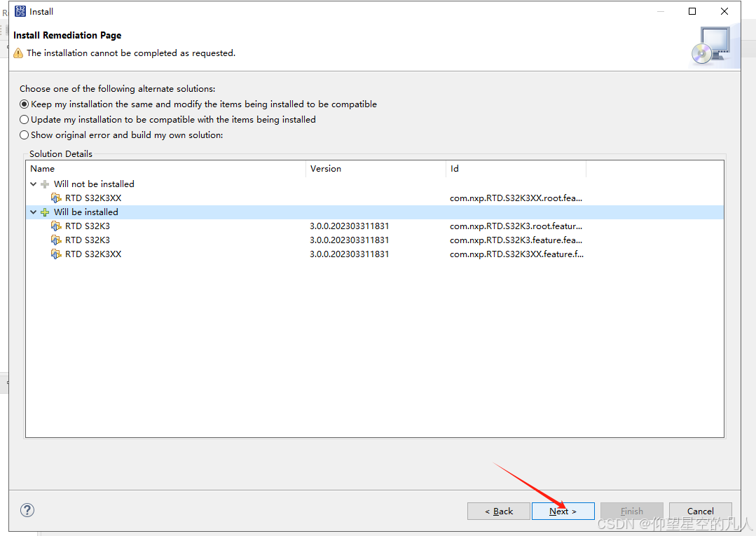756x536 pixels.
Task: Select RTD S32K3 row with root.featur id
Action: coord(375,226)
